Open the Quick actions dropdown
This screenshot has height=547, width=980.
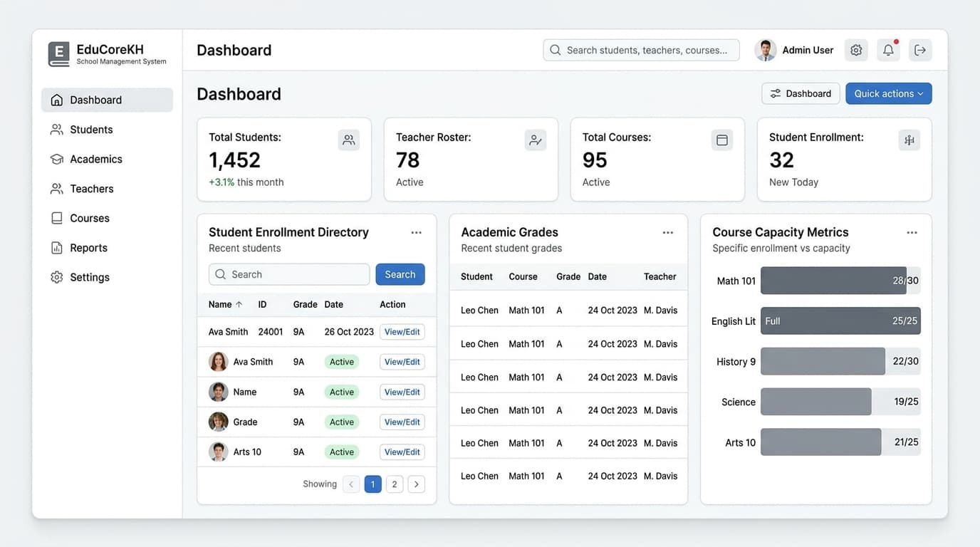[x=889, y=93]
